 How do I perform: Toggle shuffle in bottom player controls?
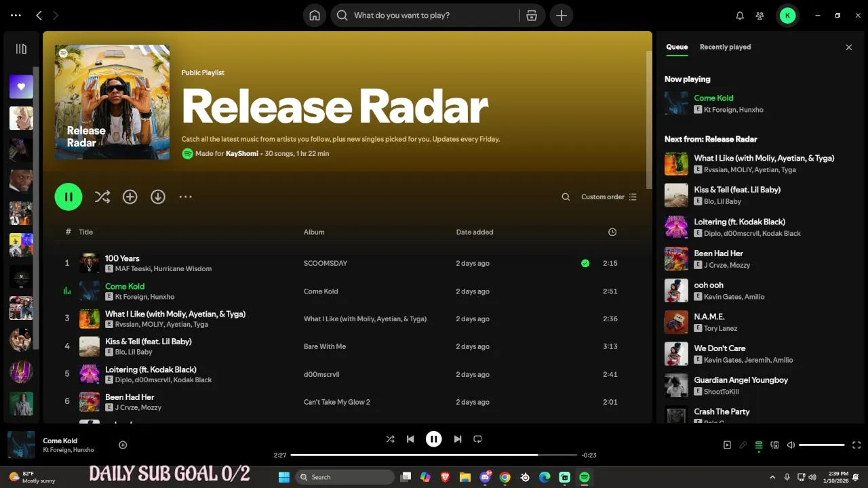click(x=390, y=439)
